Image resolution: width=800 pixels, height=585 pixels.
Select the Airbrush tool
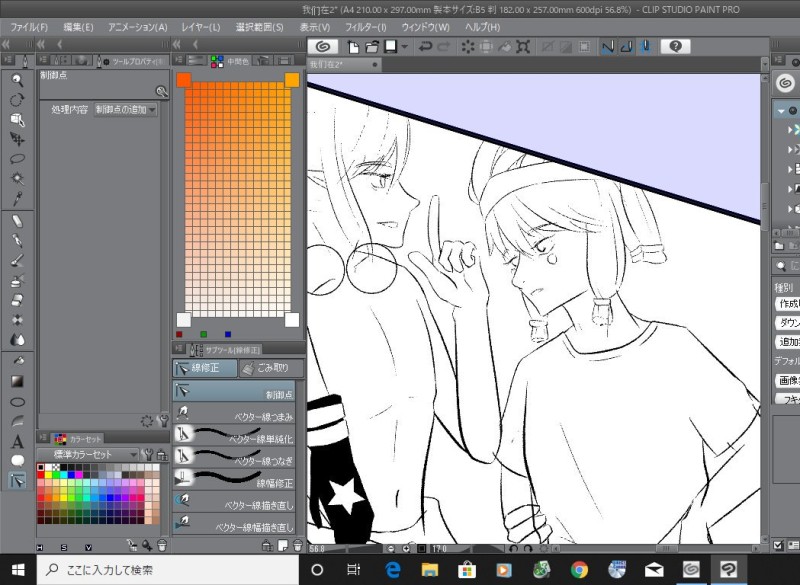point(17,280)
